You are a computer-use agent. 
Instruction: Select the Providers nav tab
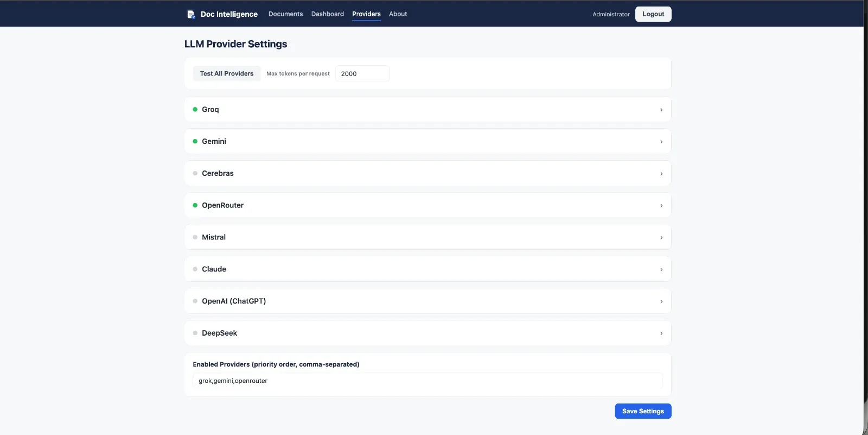pyautogui.click(x=366, y=14)
